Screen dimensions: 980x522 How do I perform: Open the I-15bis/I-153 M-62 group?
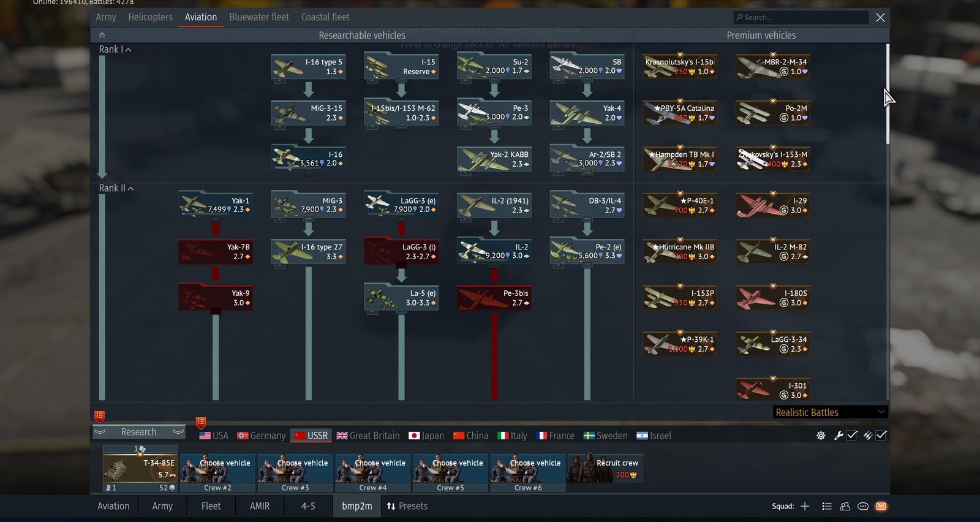click(401, 113)
